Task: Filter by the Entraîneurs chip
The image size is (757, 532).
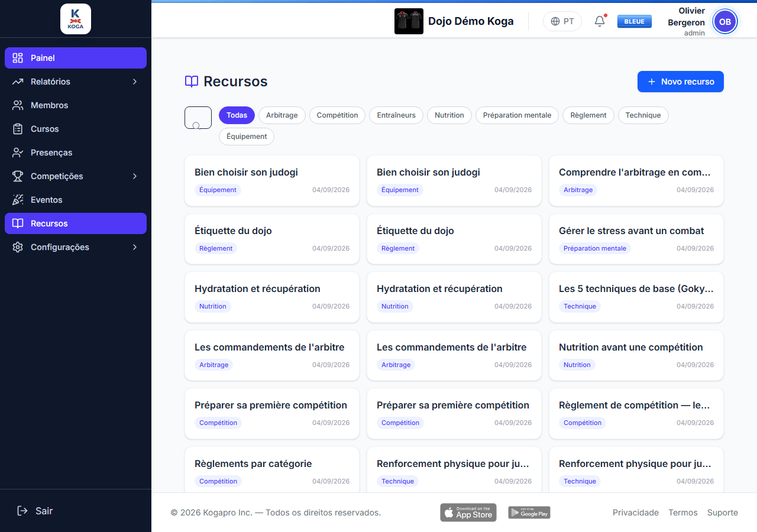Action: pyautogui.click(x=396, y=115)
